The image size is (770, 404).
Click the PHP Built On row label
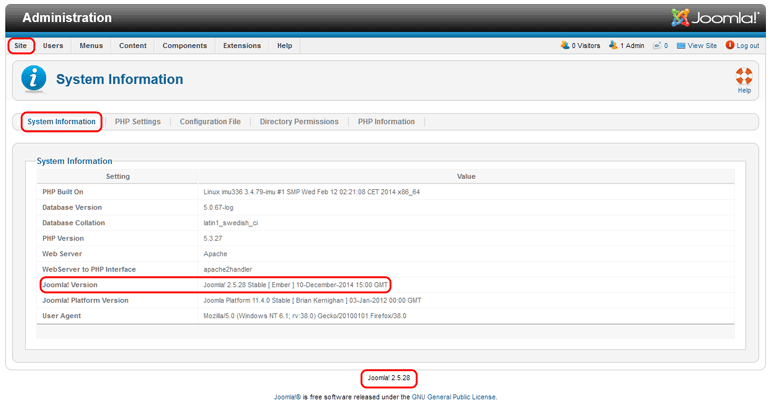tap(63, 192)
